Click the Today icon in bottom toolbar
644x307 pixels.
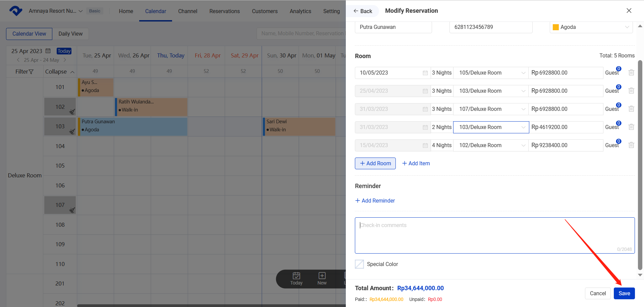(x=296, y=278)
